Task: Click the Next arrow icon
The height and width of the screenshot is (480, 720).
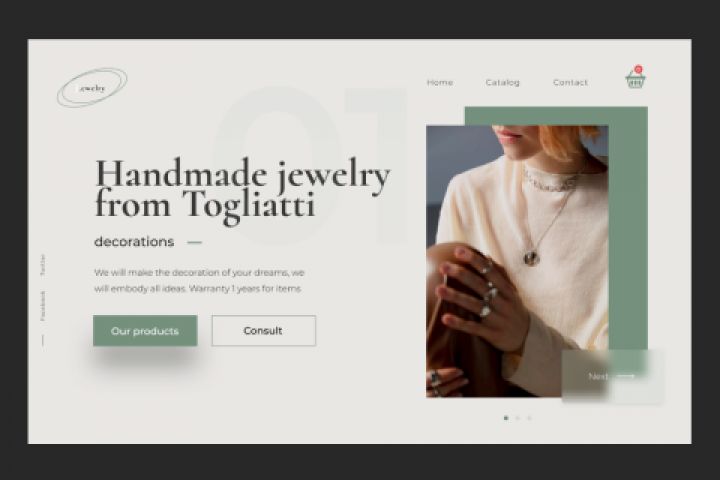Action: [625, 376]
